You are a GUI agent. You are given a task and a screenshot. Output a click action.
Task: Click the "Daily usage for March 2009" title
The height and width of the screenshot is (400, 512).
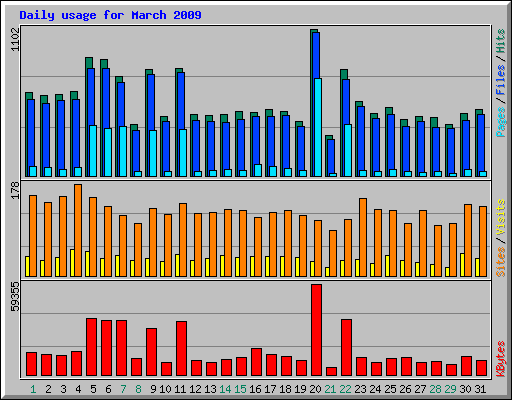110,15
